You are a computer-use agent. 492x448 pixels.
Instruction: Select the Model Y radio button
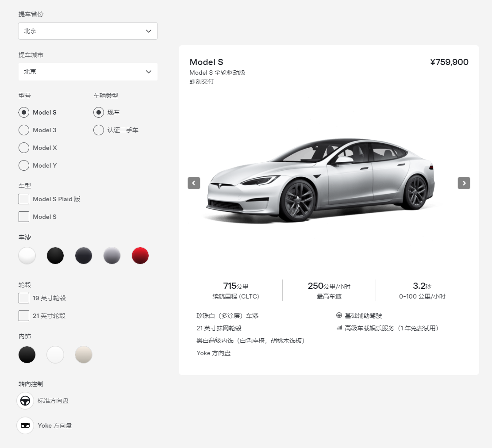23,165
